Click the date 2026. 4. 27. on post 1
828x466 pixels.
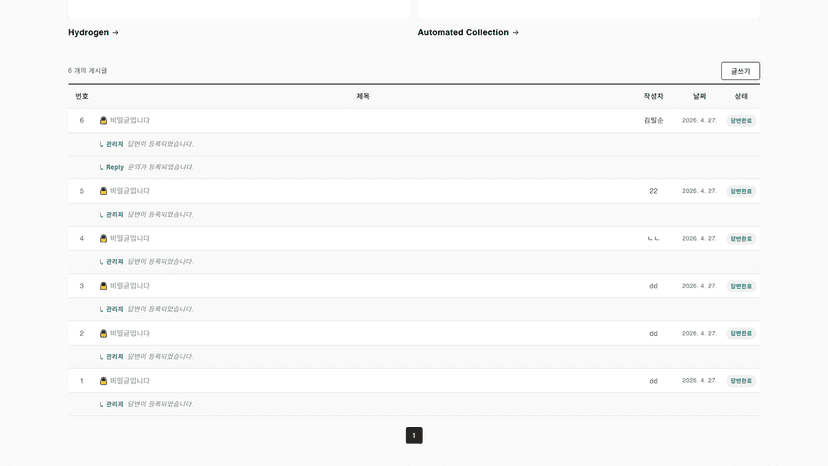click(699, 380)
